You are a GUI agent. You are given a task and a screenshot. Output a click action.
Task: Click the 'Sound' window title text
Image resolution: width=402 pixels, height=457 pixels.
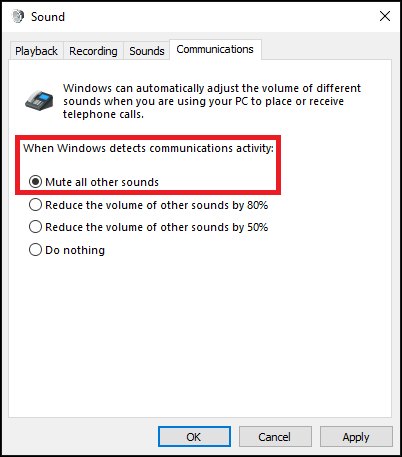coord(48,17)
